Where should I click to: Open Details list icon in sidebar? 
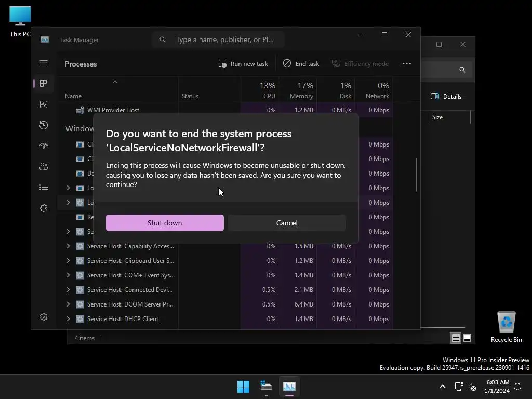click(x=44, y=187)
